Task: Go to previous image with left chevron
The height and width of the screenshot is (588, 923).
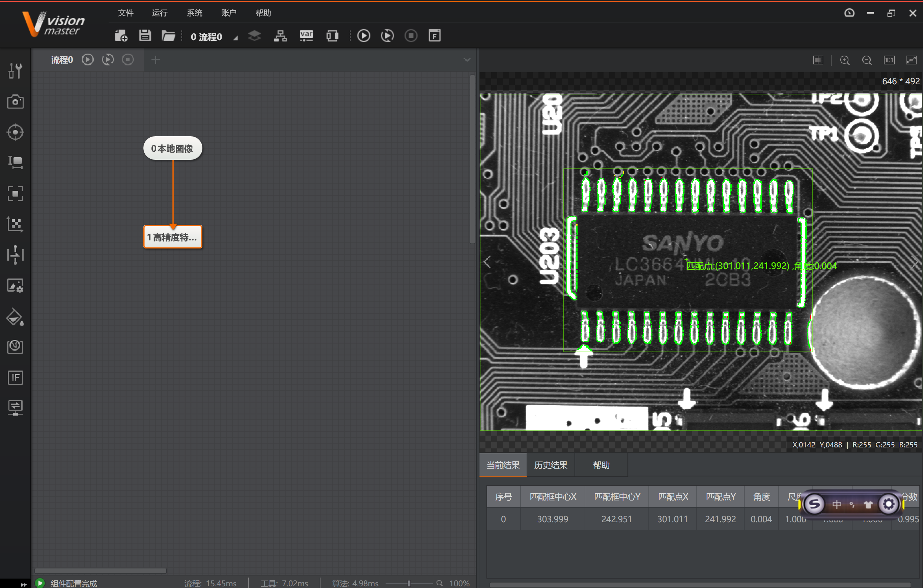Action: (x=487, y=262)
